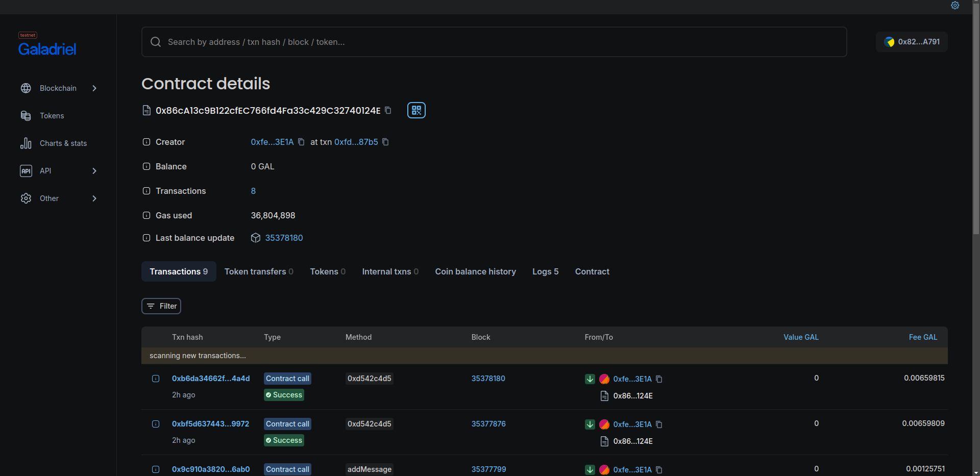Copy sender address in block 35377876 row
The height and width of the screenshot is (476, 980).
[x=659, y=424]
